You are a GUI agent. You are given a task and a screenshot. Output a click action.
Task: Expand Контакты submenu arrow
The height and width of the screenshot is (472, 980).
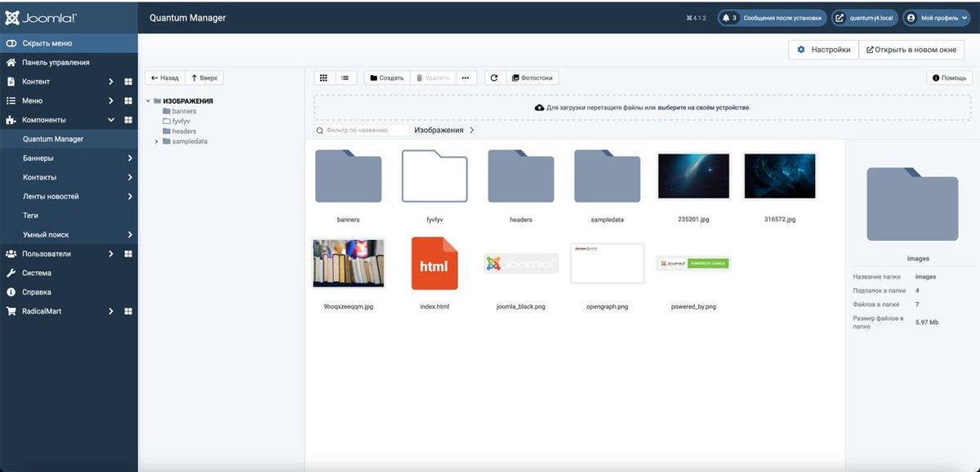pos(130,177)
